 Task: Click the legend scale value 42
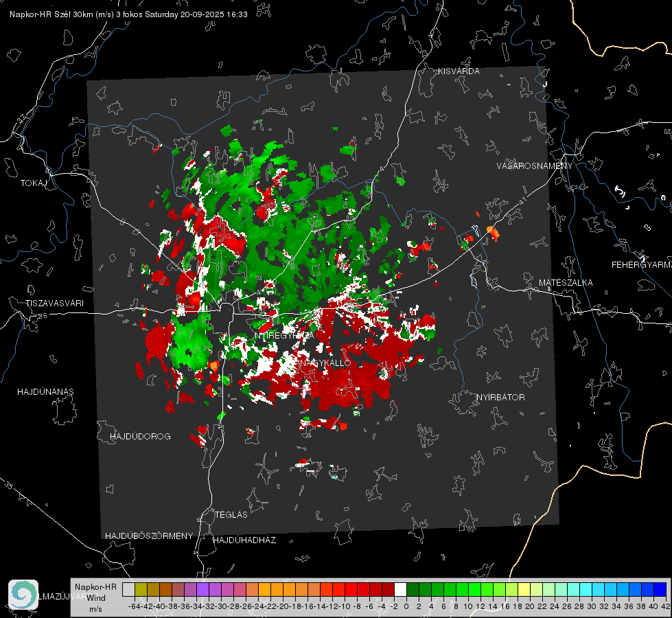(666, 606)
